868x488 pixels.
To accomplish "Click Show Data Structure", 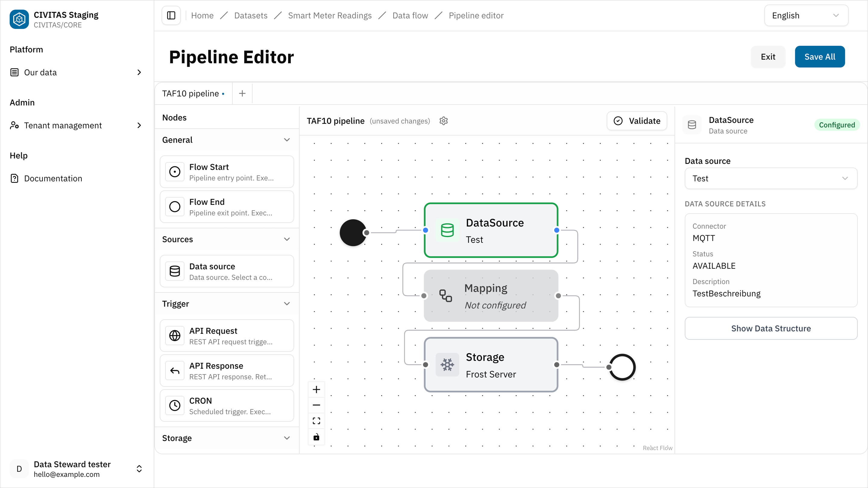I will (771, 328).
